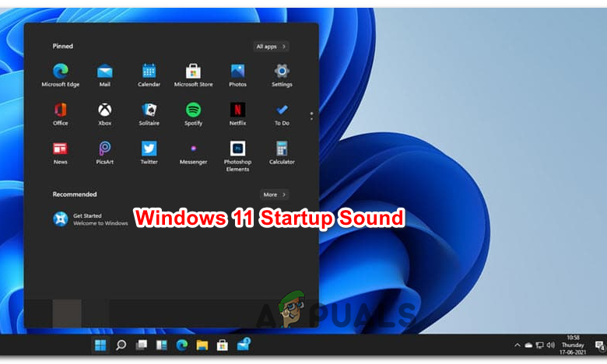Open the Xbox app

point(104,114)
